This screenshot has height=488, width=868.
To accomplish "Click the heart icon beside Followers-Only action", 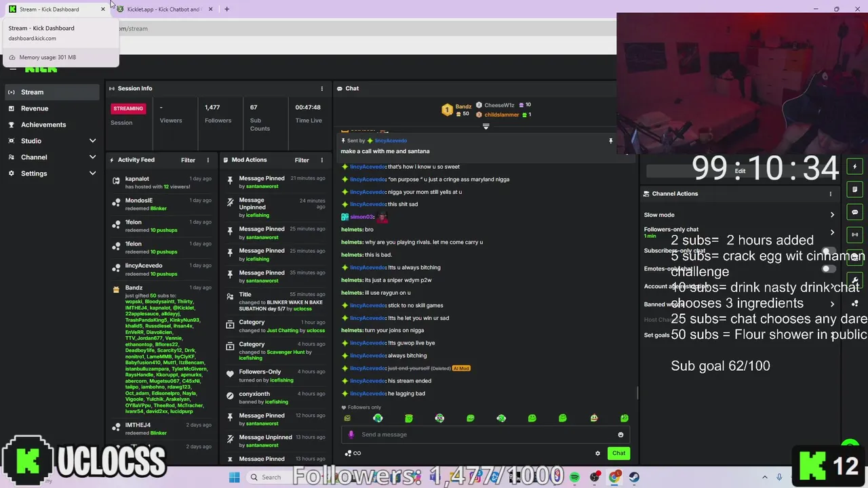I will [x=230, y=374].
